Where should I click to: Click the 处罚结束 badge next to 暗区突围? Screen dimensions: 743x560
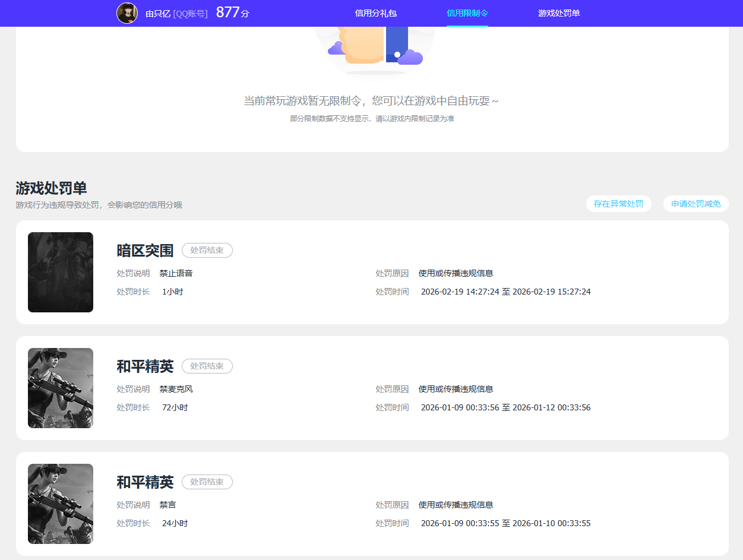pos(207,251)
